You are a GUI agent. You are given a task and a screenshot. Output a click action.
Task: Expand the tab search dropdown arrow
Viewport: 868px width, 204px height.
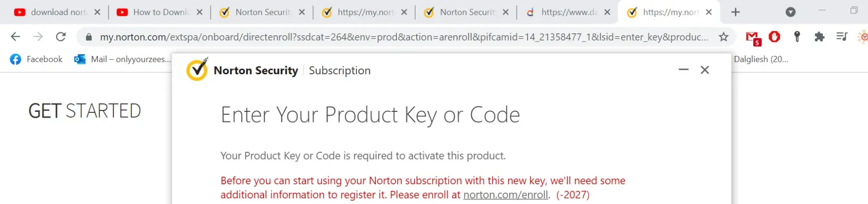(790, 12)
